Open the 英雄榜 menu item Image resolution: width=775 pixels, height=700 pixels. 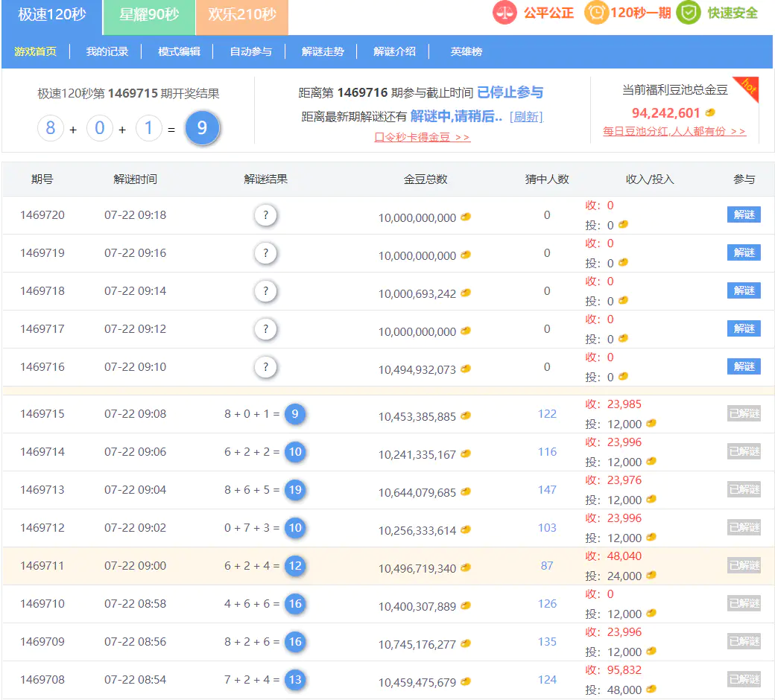[466, 51]
